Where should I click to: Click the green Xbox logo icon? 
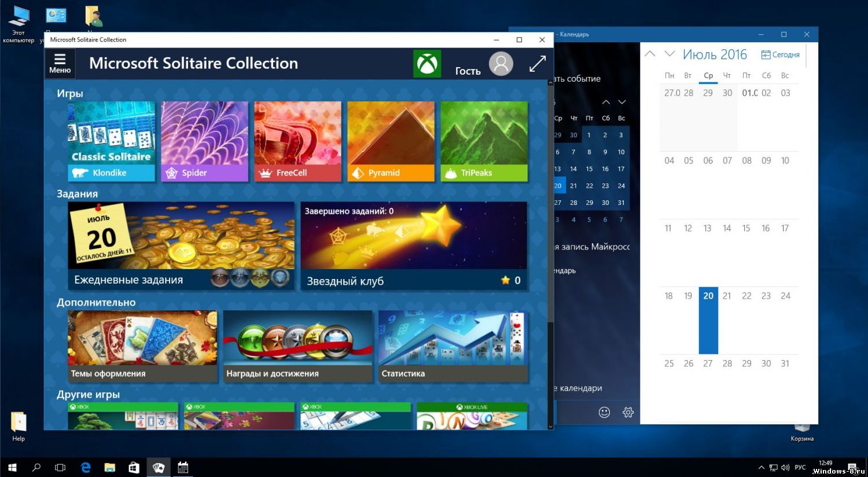point(427,64)
